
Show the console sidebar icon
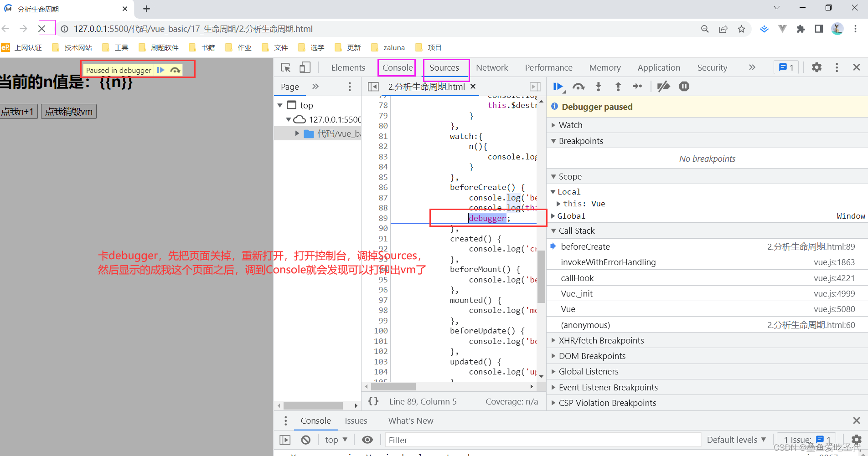click(285, 440)
